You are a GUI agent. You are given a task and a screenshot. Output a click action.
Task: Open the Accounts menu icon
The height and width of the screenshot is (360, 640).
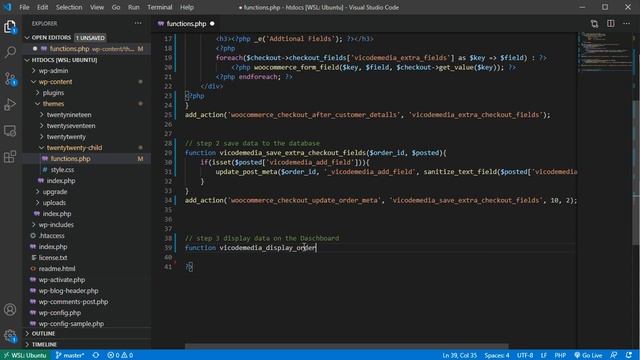(x=10, y=309)
